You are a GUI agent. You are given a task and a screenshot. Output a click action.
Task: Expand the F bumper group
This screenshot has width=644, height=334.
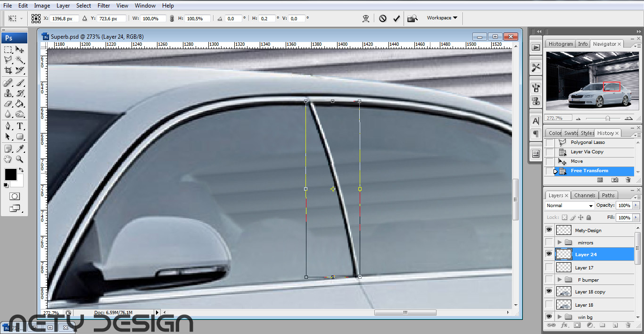point(560,280)
